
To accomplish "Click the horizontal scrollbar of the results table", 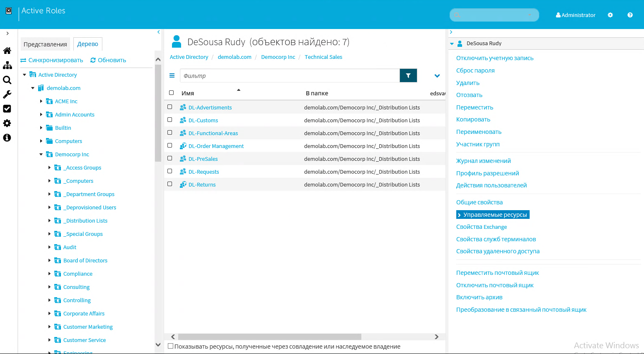I will [x=270, y=337].
